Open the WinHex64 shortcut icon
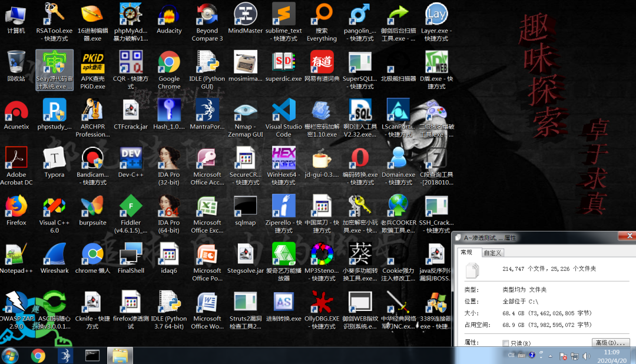 283,166
